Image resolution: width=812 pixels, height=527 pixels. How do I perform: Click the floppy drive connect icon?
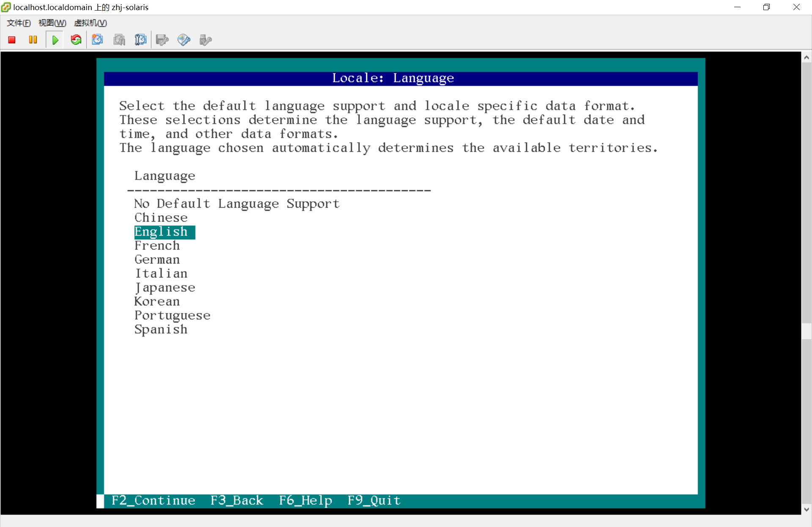(162, 40)
